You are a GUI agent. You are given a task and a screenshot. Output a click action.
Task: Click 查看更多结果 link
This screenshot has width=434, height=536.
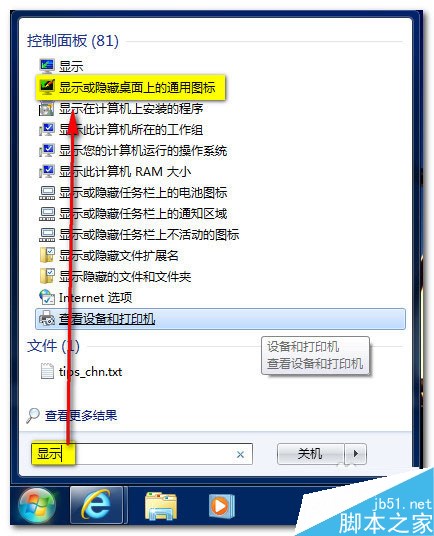point(81,415)
